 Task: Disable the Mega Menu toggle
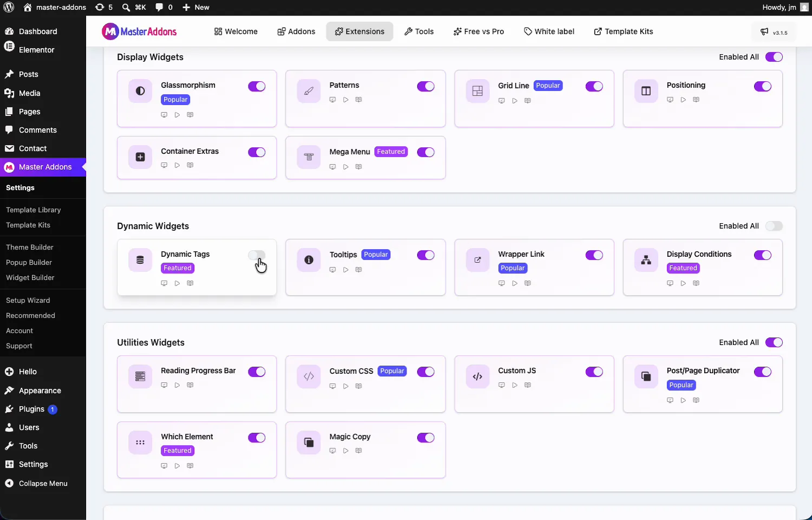click(425, 152)
